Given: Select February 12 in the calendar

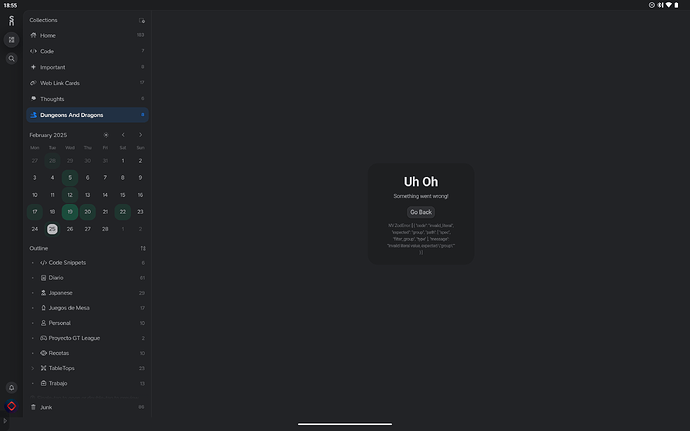Looking at the screenshot, I should 70,195.
